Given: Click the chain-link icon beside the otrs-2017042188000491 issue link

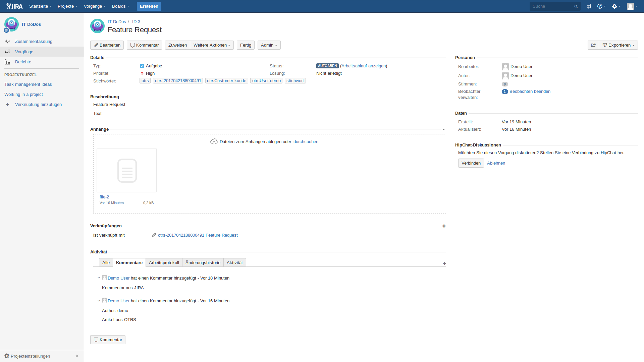Looking at the screenshot, I should 154,235.
